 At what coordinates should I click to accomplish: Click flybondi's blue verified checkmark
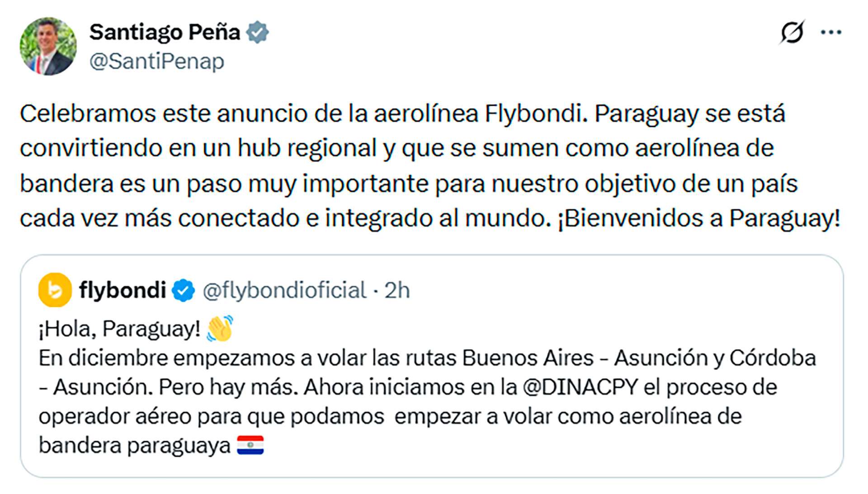pyautogui.click(x=184, y=291)
